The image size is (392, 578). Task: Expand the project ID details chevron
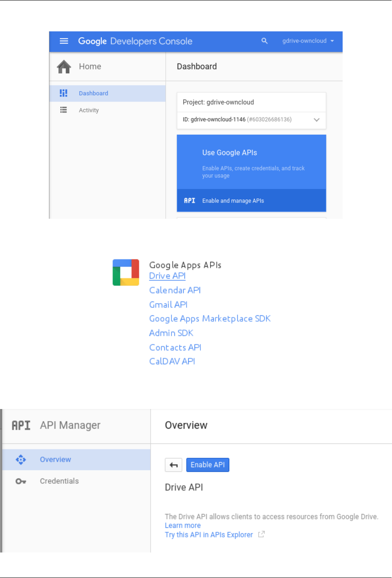coord(317,120)
